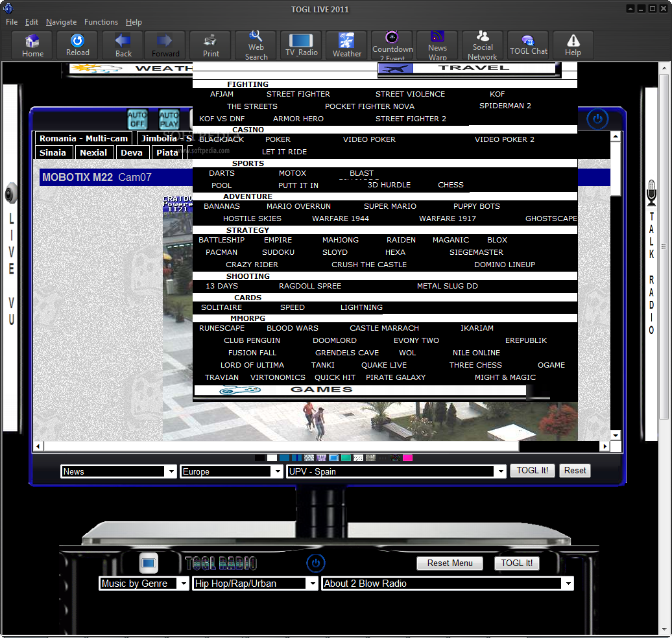The width and height of the screenshot is (672, 638).
Task: Expand the Hip Hop/Rap/Urban dropdown
Action: (255, 584)
